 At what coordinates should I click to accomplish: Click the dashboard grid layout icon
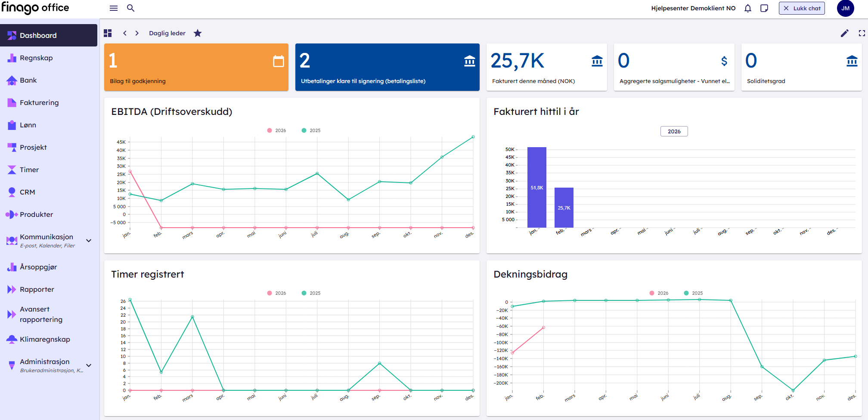(x=108, y=33)
